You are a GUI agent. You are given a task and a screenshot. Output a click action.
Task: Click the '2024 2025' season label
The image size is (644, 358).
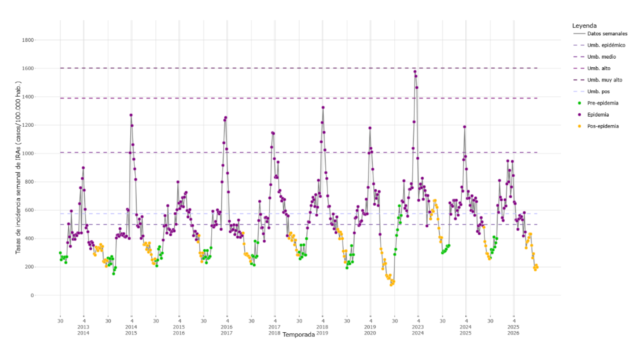coord(465,330)
